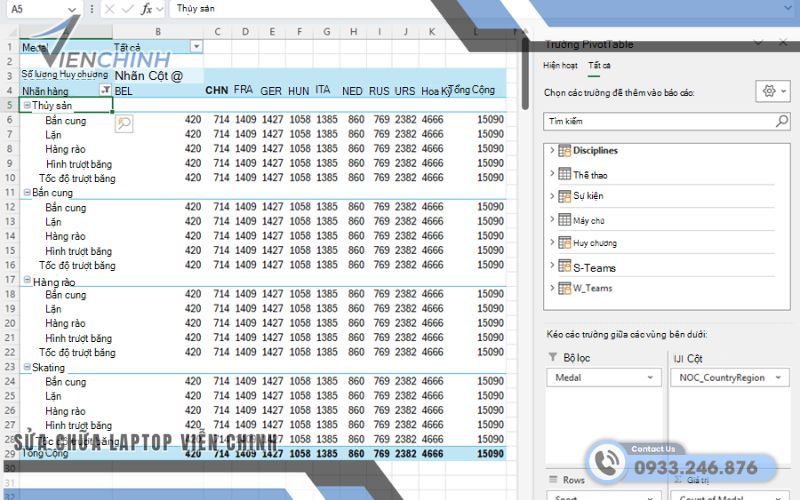800x500 pixels.
Task: Click Hàng rào in row 26
Action: [65, 411]
